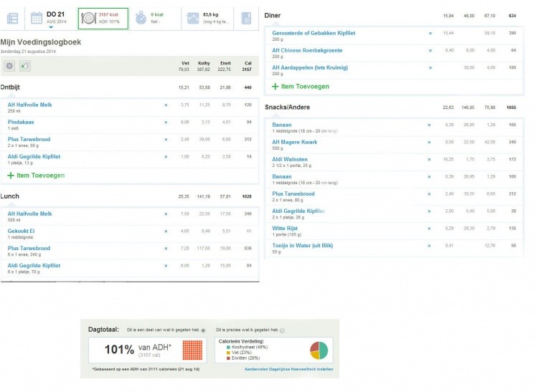Open the Gekookt Ei food entry

22,231
